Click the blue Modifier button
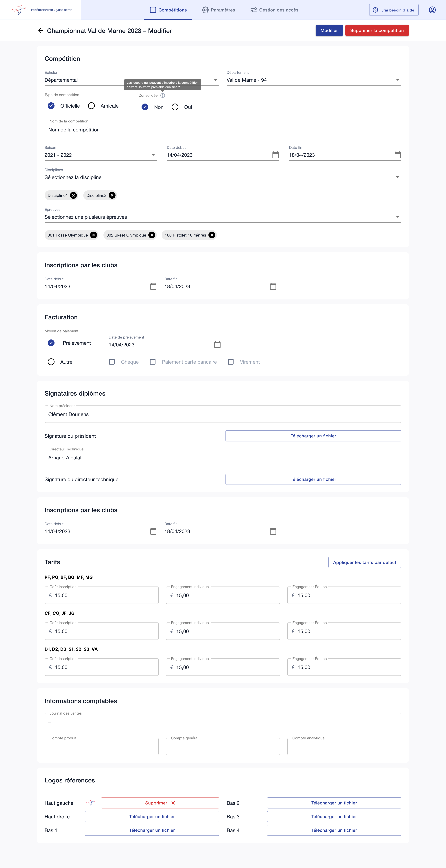The image size is (446, 868). [329, 31]
